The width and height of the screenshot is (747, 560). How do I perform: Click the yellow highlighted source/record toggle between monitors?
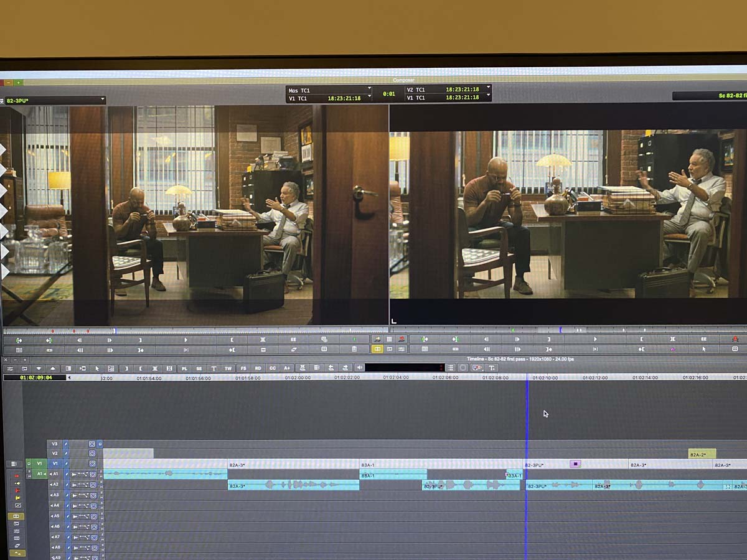[x=377, y=349]
